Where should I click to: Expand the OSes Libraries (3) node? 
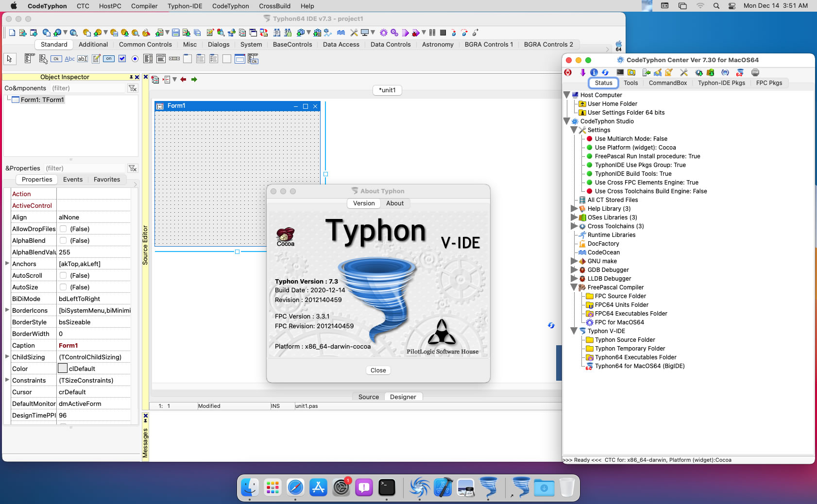pos(574,218)
